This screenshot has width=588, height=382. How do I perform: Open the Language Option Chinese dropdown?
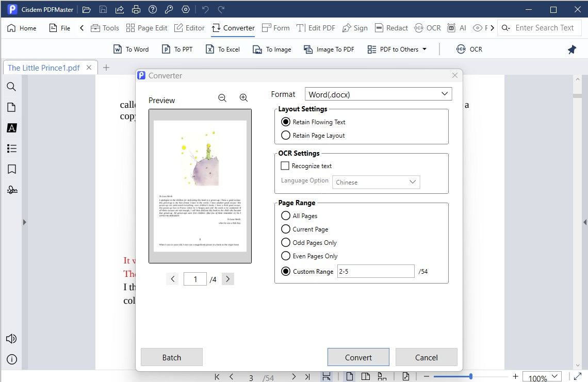tap(376, 182)
